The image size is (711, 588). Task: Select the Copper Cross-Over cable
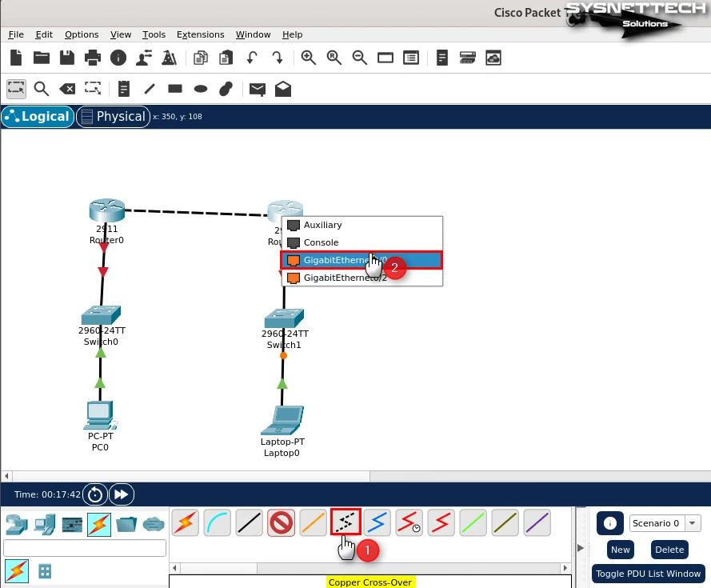[346, 523]
